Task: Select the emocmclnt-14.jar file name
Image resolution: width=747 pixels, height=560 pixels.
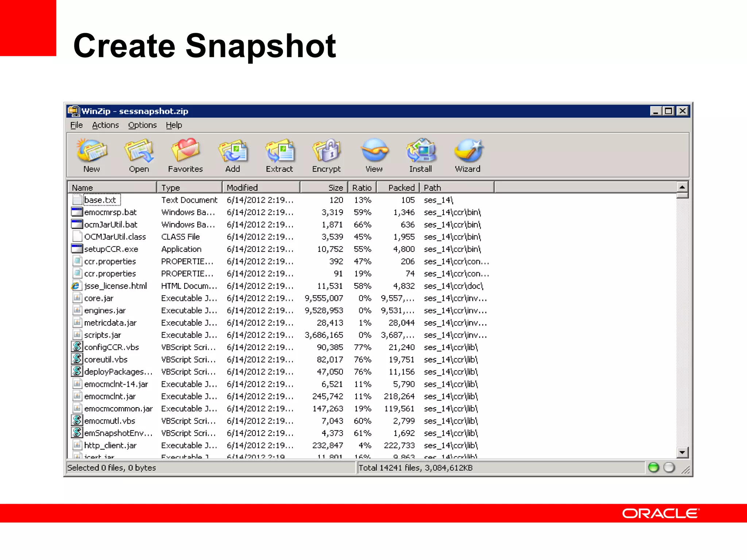Action: 116,384
